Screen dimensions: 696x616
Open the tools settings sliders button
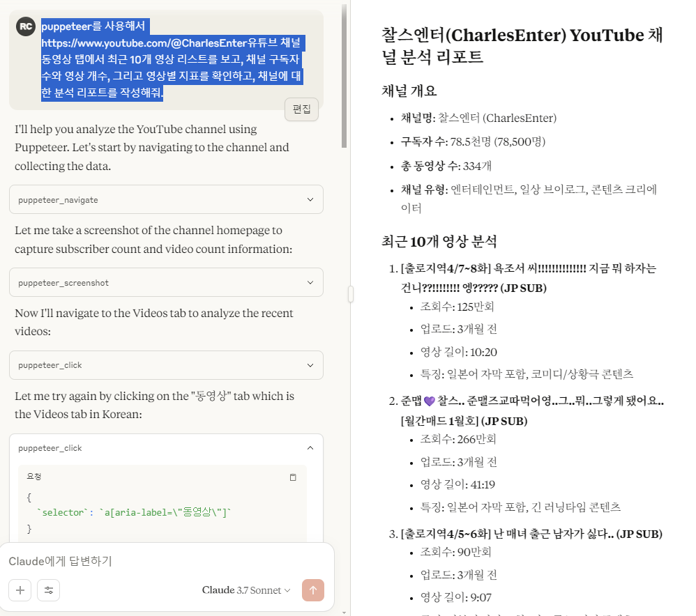click(x=48, y=590)
